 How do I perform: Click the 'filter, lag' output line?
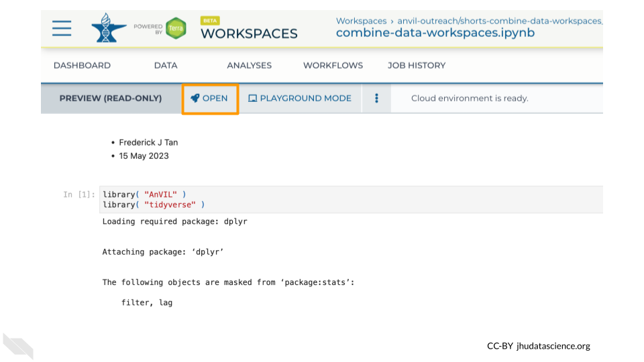click(x=147, y=303)
